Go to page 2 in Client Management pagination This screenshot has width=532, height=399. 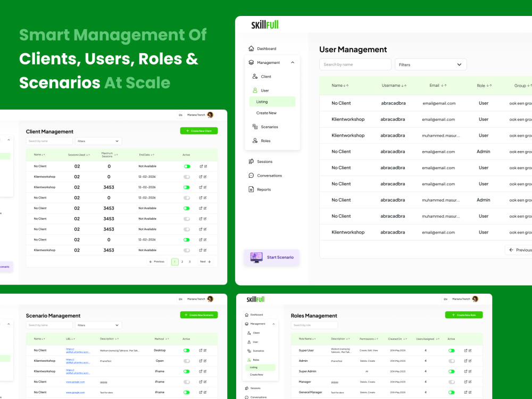pyautogui.click(x=182, y=262)
